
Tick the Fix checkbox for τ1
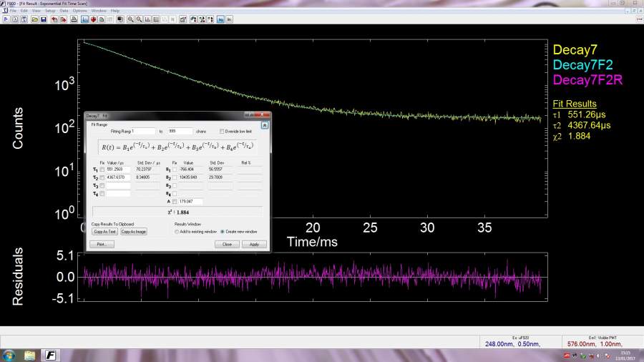(102, 169)
